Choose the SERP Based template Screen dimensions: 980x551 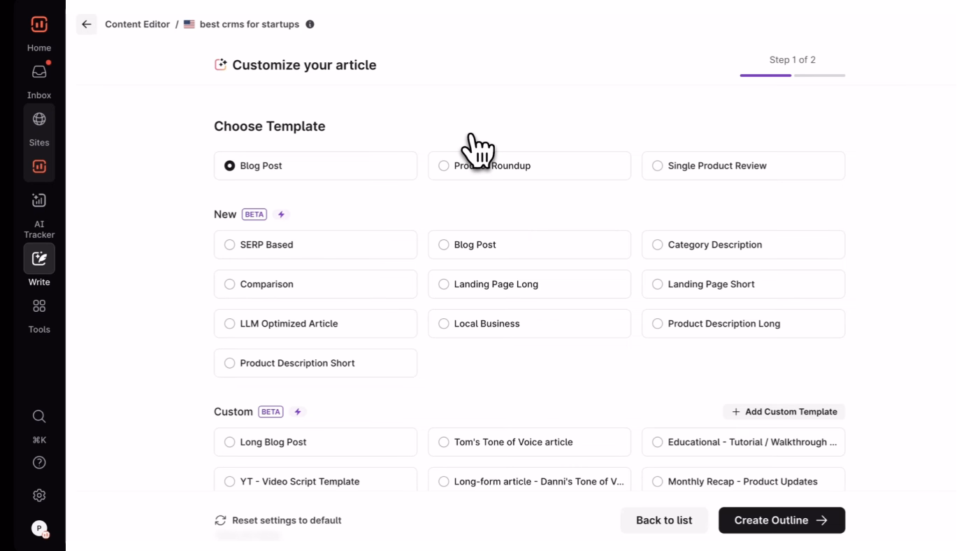coord(315,245)
